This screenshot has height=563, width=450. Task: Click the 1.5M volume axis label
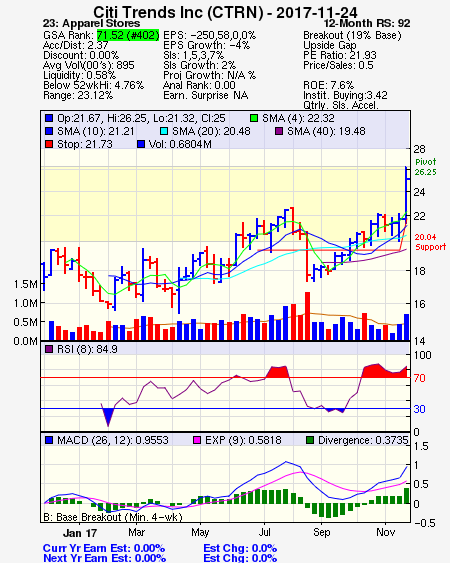[x=26, y=284]
